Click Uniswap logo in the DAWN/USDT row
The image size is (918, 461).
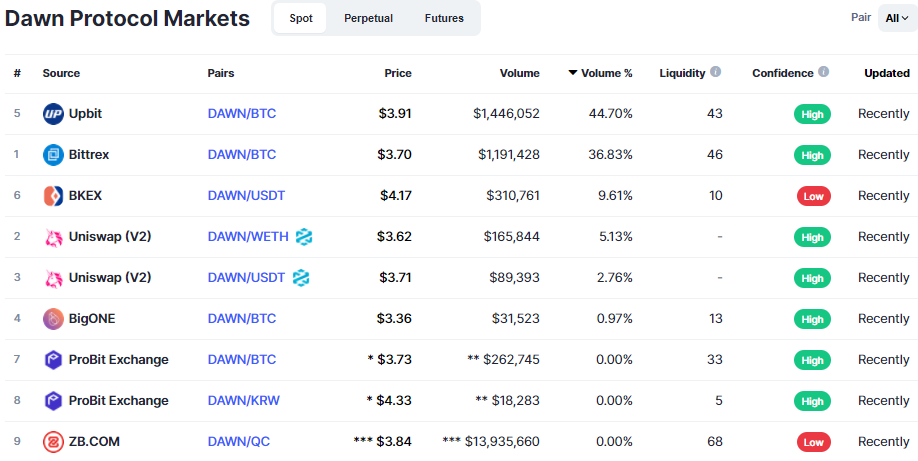tap(53, 278)
